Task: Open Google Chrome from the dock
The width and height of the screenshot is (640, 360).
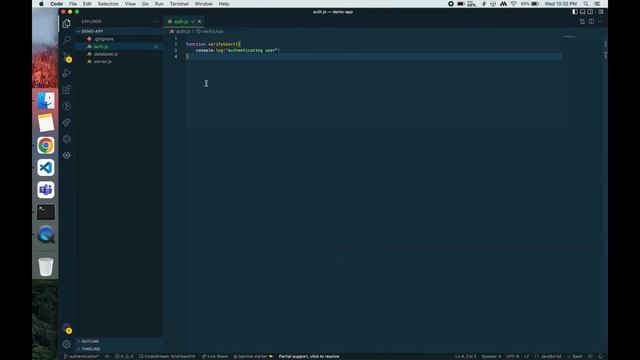Action: 46,145
